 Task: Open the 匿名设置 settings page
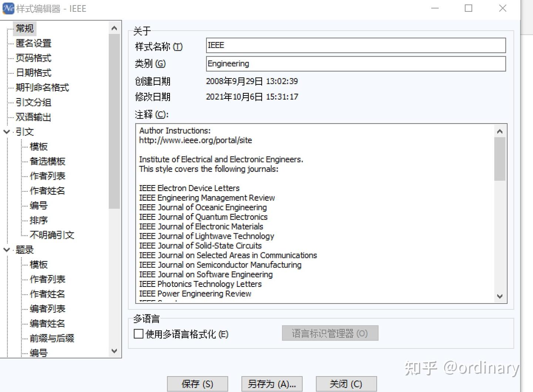tap(33, 43)
